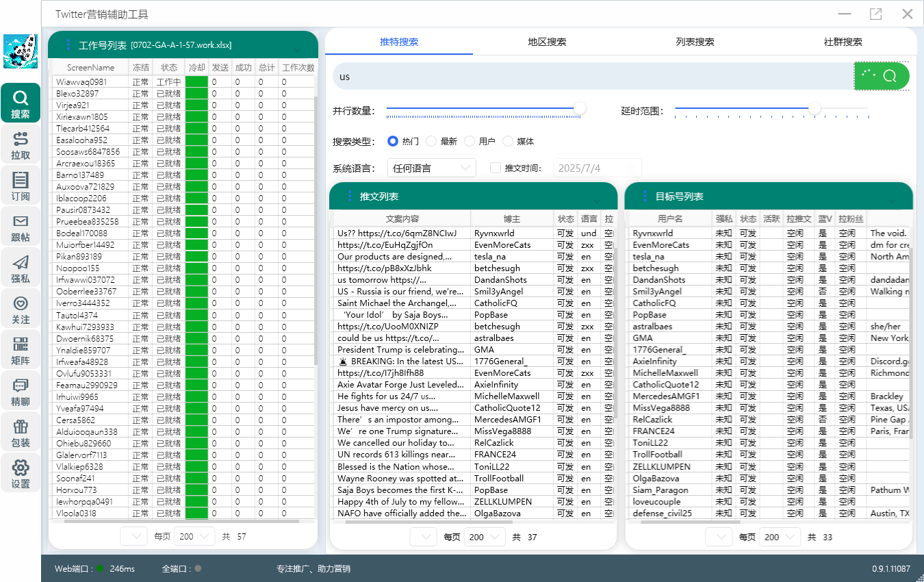
Task: Switch to the 社群搜索 tab
Action: click(x=843, y=42)
